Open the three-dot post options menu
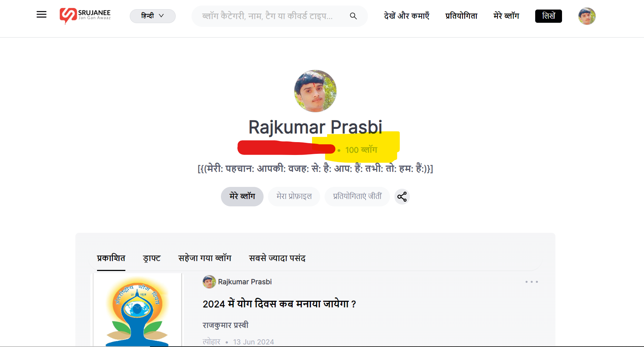 532,282
